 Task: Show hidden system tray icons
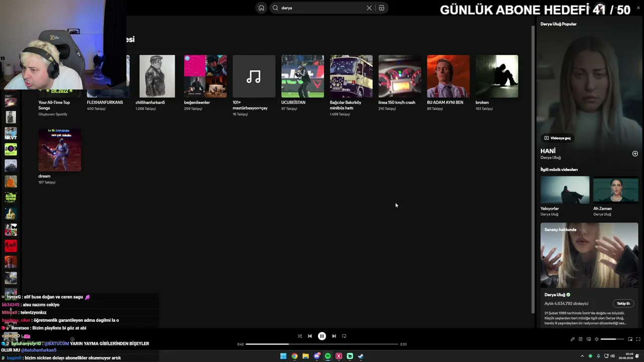[583, 356]
